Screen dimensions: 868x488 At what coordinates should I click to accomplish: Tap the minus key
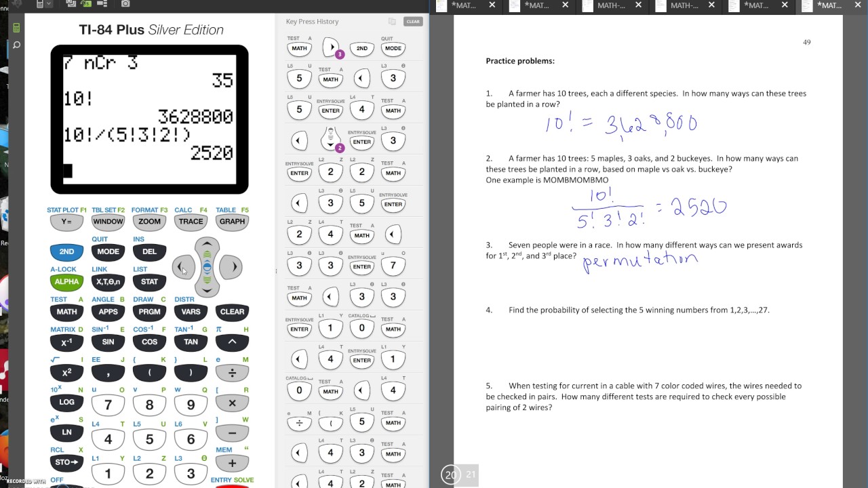click(232, 432)
